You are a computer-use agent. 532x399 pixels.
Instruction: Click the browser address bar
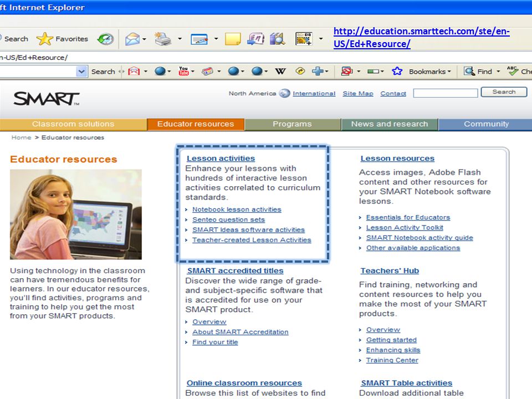pyautogui.click(x=266, y=58)
